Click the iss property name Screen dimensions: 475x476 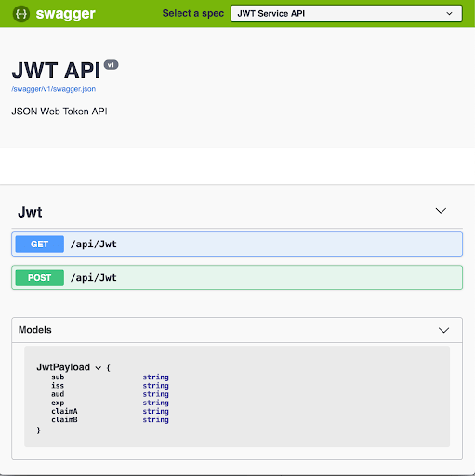[x=58, y=386]
